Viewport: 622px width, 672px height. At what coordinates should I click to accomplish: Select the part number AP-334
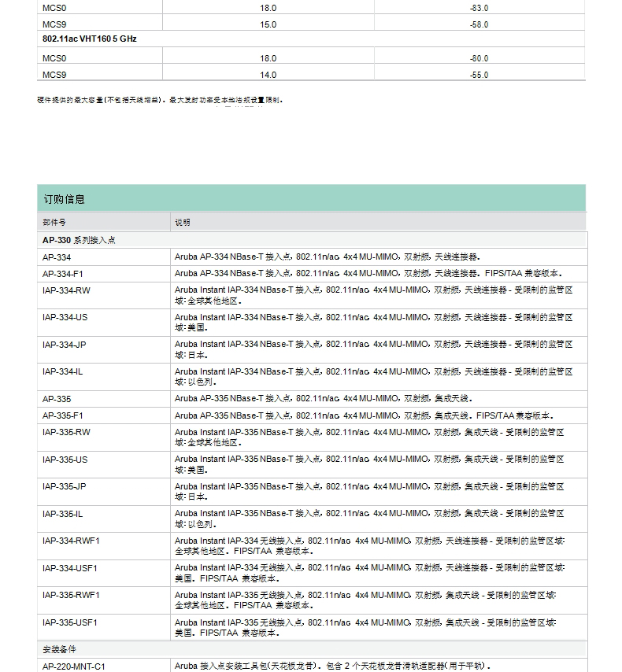pos(57,257)
